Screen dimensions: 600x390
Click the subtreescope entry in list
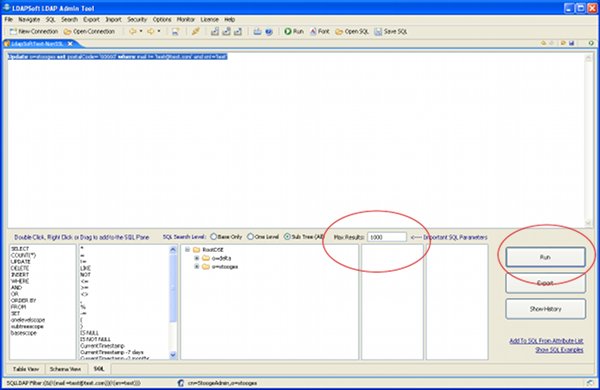point(27,326)
